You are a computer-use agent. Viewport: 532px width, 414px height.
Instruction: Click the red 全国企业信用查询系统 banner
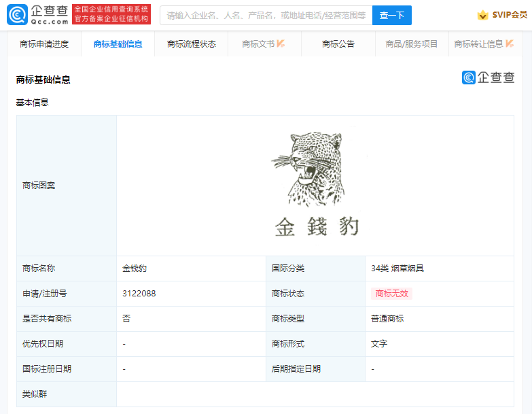coord(111,15)
